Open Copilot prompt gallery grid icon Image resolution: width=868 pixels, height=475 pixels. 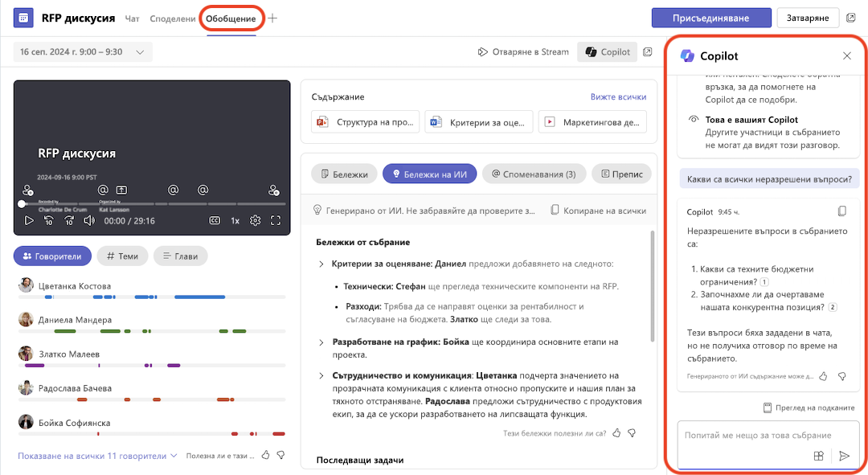(819, 456)
